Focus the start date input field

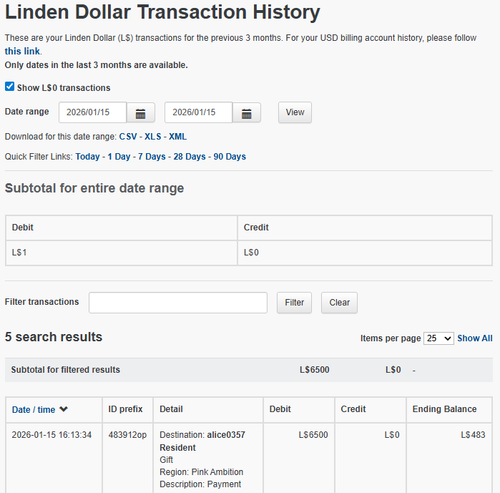pyautogui.click(x=93, y=112)
